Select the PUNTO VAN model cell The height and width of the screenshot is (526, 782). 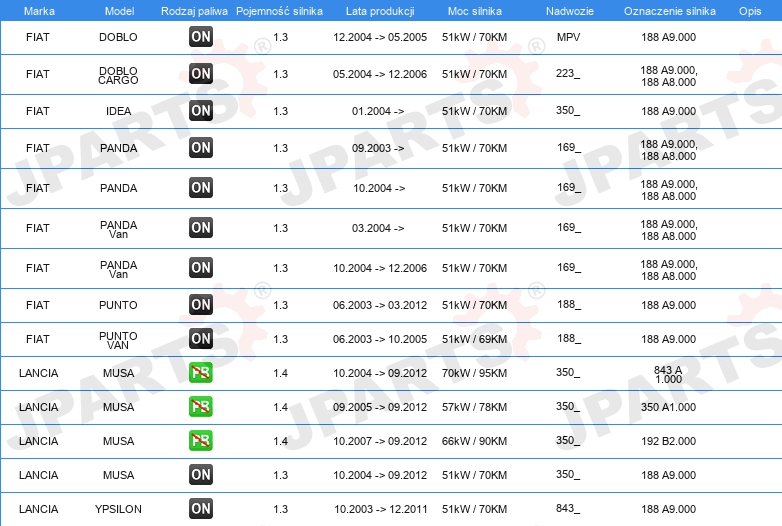click(118, 341)
